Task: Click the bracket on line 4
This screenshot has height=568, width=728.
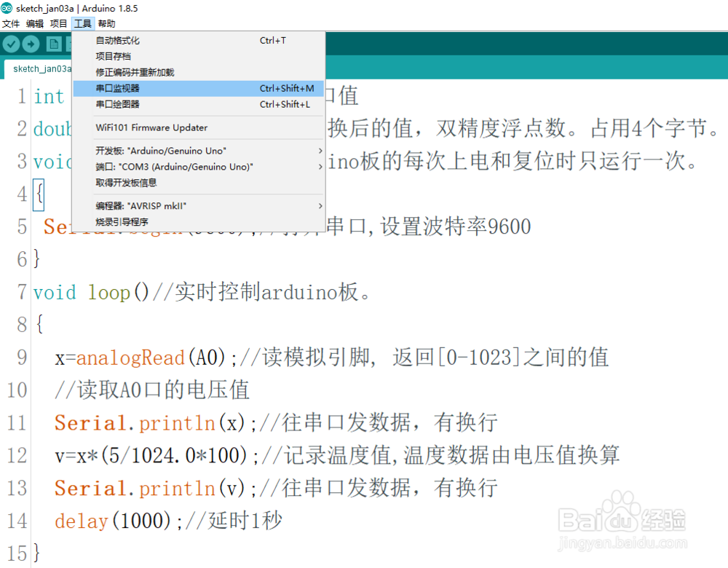Action: click(39, 194)
